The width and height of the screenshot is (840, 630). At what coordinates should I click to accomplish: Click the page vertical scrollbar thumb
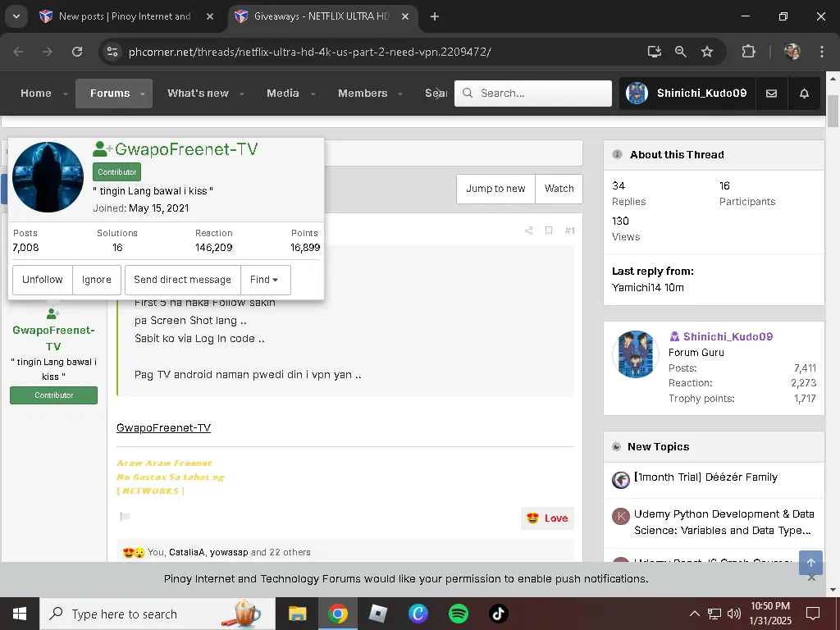tap(833, 111)
